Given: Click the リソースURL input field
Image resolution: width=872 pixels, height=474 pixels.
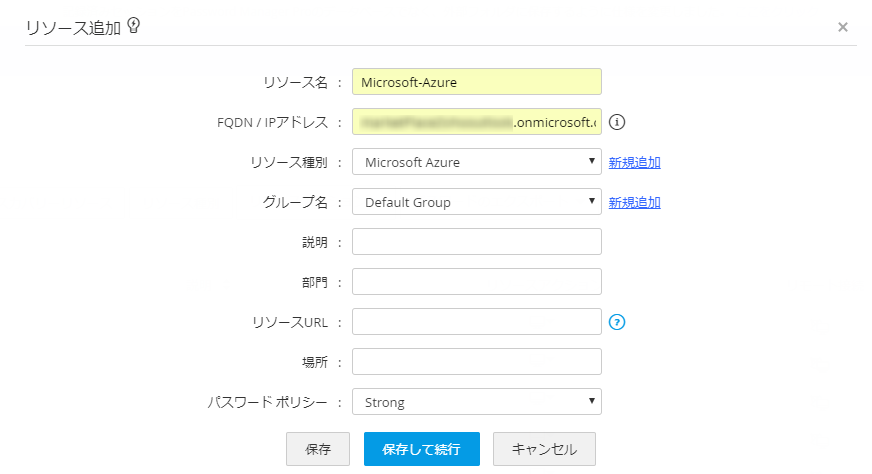Looking at the screenshot, I should [476, 322].
